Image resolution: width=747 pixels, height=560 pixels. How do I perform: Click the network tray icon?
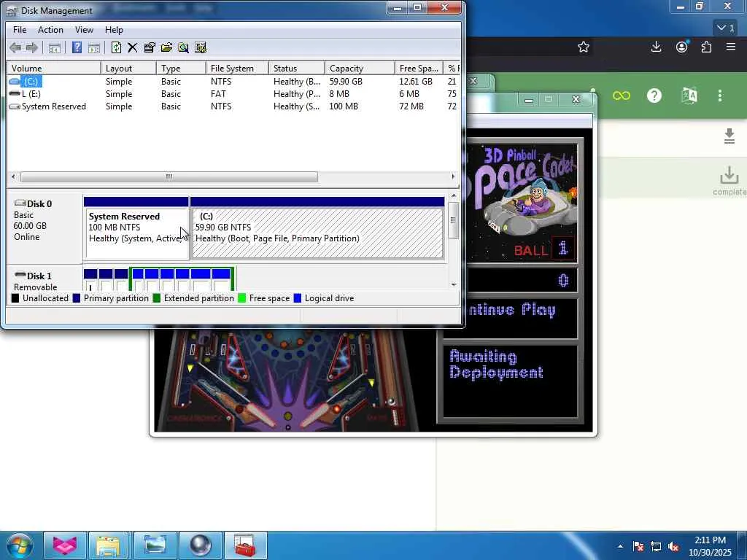pyautogui.click(x=656, y=546)
